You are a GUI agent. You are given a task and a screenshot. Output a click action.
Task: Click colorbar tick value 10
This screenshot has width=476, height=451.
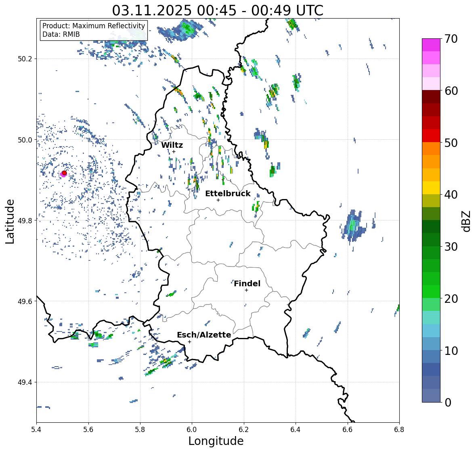click(x=451, y=350)
